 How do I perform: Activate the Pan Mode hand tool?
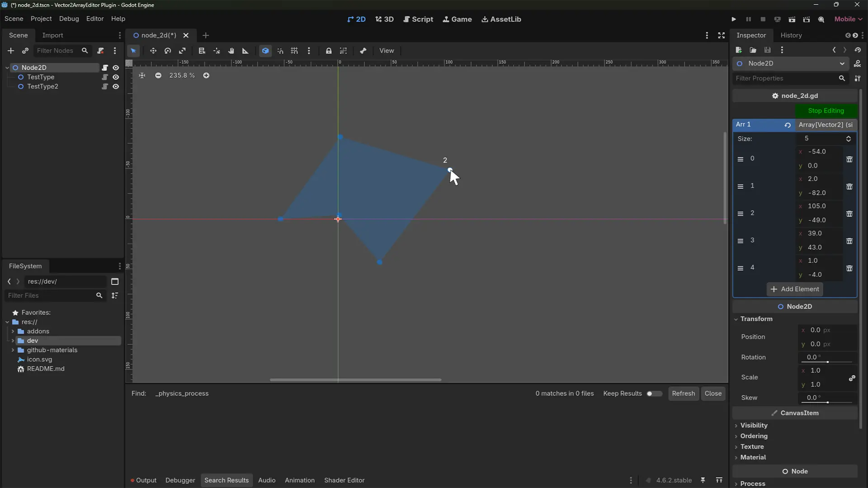[x=231, y=51]
